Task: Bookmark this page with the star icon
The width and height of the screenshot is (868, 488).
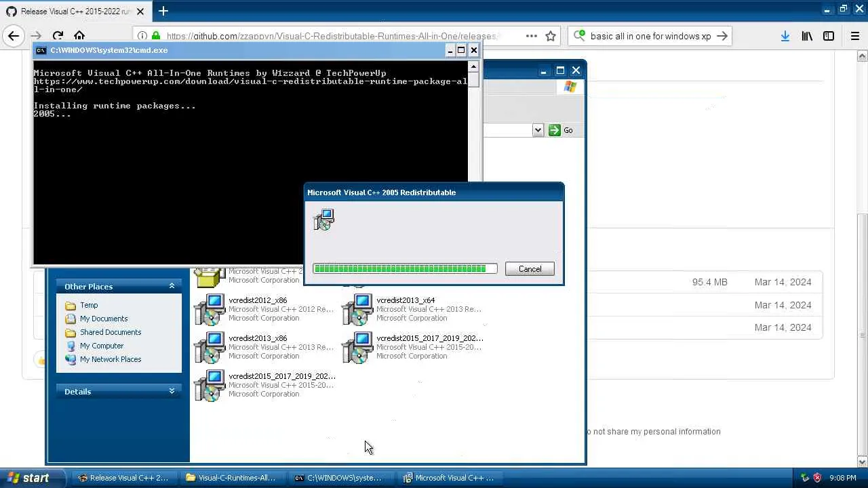Action: 551,36
